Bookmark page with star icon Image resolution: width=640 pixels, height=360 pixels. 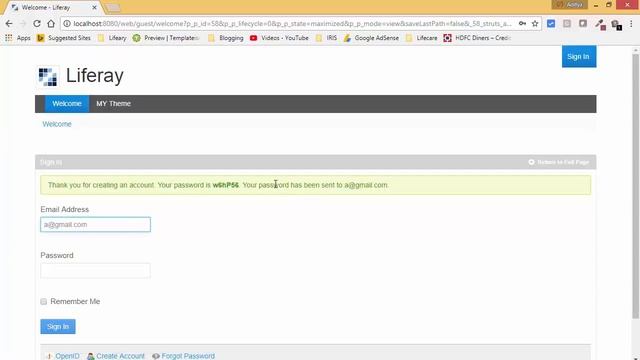535,24
